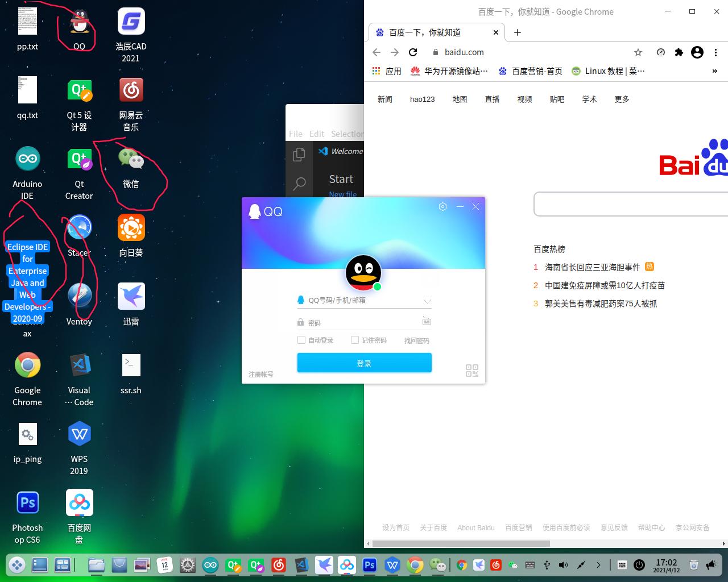Image resolution: width=728 pixels, height=582 pixels.
Task: Open the Linux 教程 bookmark
Action: click(609, 71)
